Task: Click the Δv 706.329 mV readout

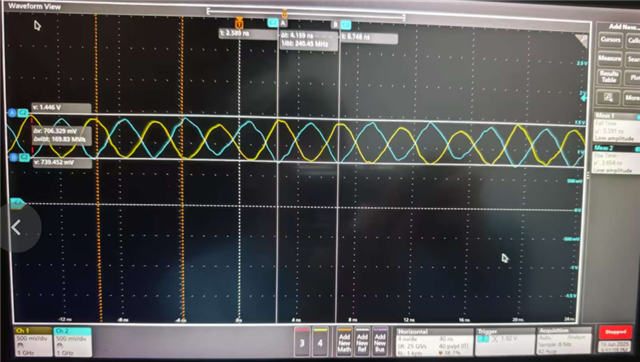Action: pyautogui.click(x=61, y=135)
